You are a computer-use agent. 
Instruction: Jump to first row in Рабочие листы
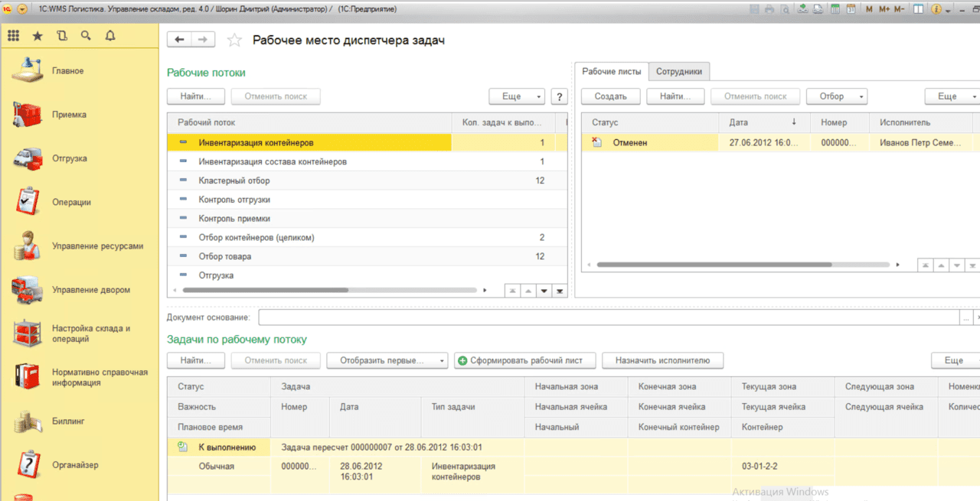(x=926, y=265)
